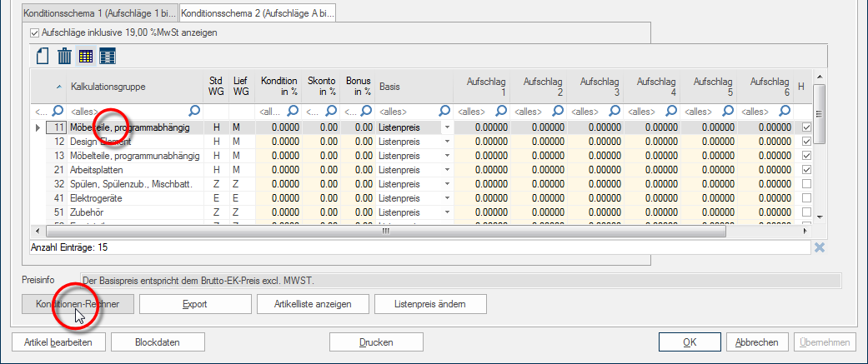Toggle the Aufschläge inklusive MwSt anzeigen checkbox
The image size is (868, 364).
(x=34, y=32)
